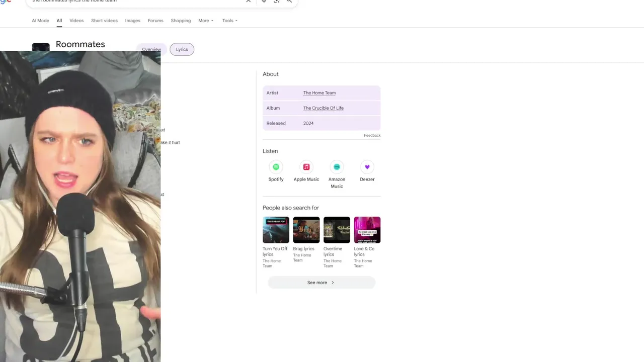Click the magnifier search icon

(289, 1)
